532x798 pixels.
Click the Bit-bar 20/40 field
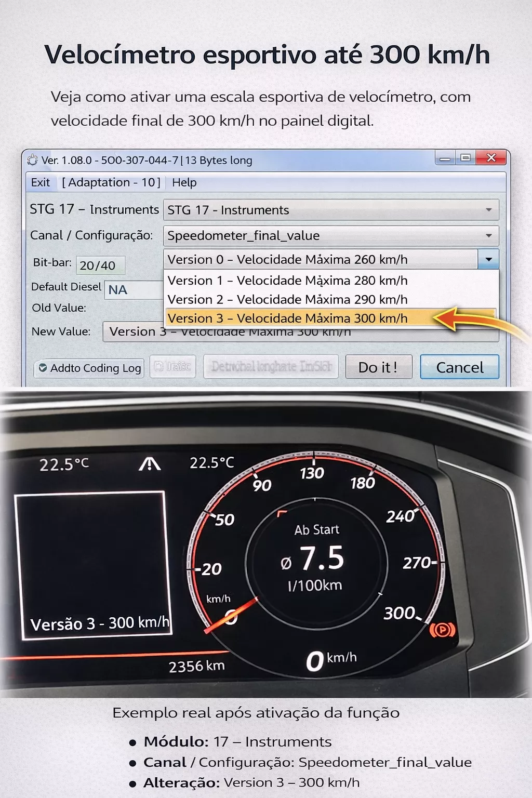(x=100, y=265)
